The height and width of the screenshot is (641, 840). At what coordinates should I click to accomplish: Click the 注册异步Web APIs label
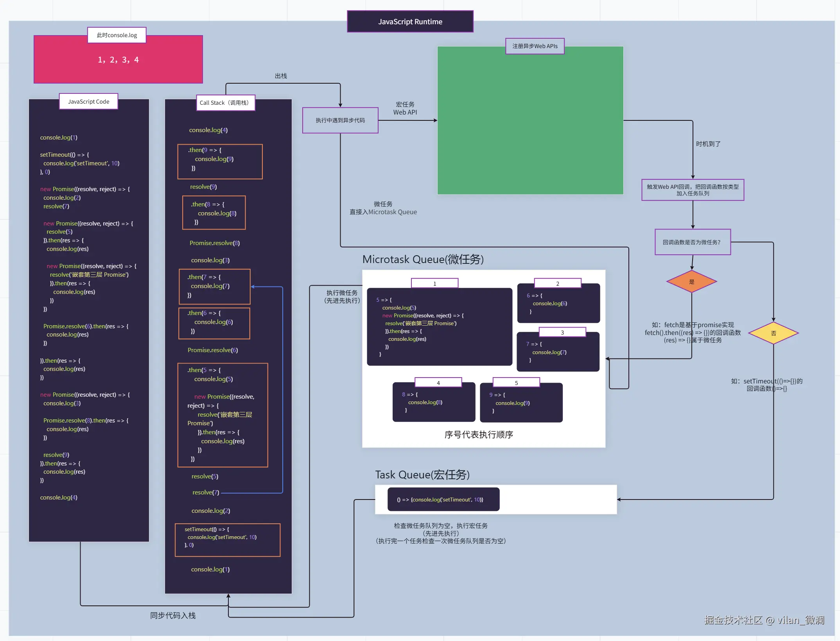click(535, 46)
